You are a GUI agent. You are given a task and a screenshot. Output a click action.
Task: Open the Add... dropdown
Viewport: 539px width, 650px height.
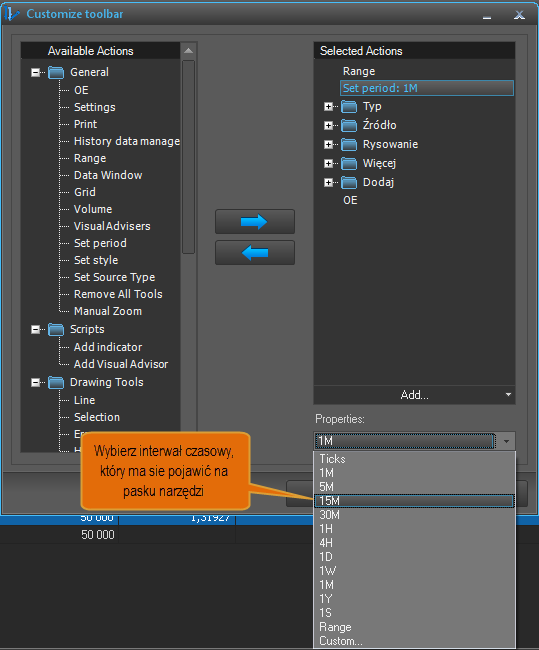414,395
